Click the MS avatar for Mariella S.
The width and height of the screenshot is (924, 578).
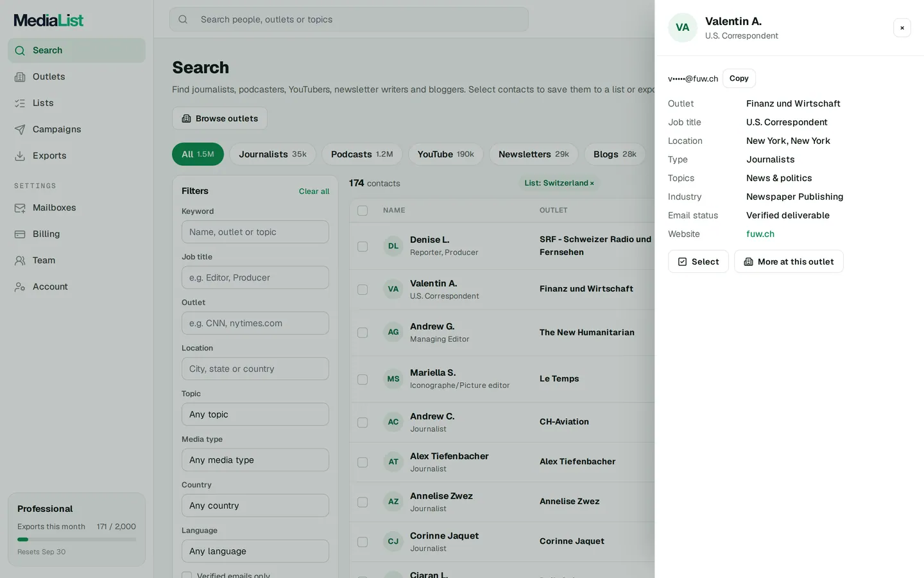(x=393, y=379)
